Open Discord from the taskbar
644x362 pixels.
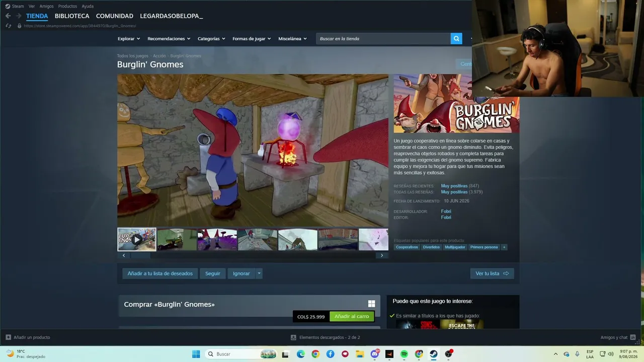(x=374, y=354)
